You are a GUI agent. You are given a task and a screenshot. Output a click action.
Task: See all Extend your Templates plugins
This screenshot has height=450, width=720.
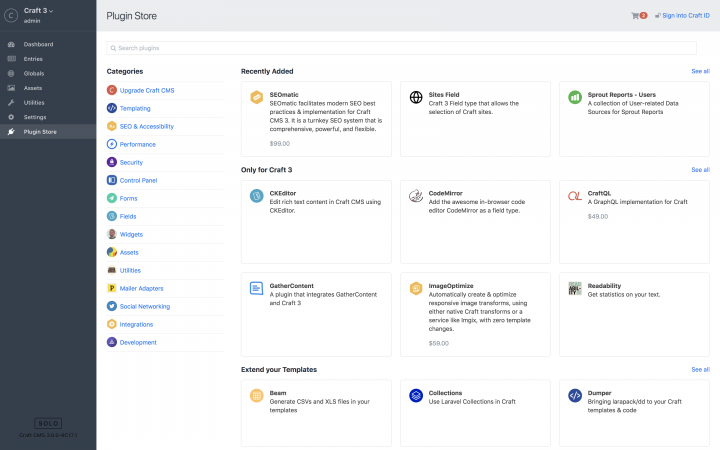(700, 369)
